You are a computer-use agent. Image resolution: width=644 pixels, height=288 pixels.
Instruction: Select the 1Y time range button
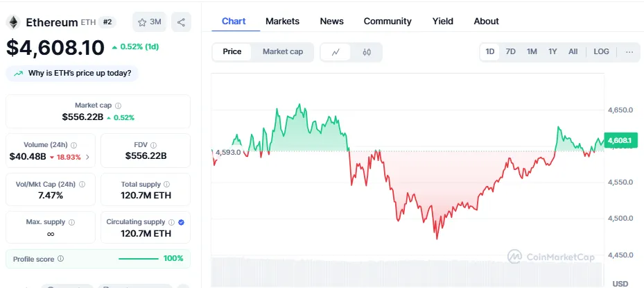click(552, 52)
